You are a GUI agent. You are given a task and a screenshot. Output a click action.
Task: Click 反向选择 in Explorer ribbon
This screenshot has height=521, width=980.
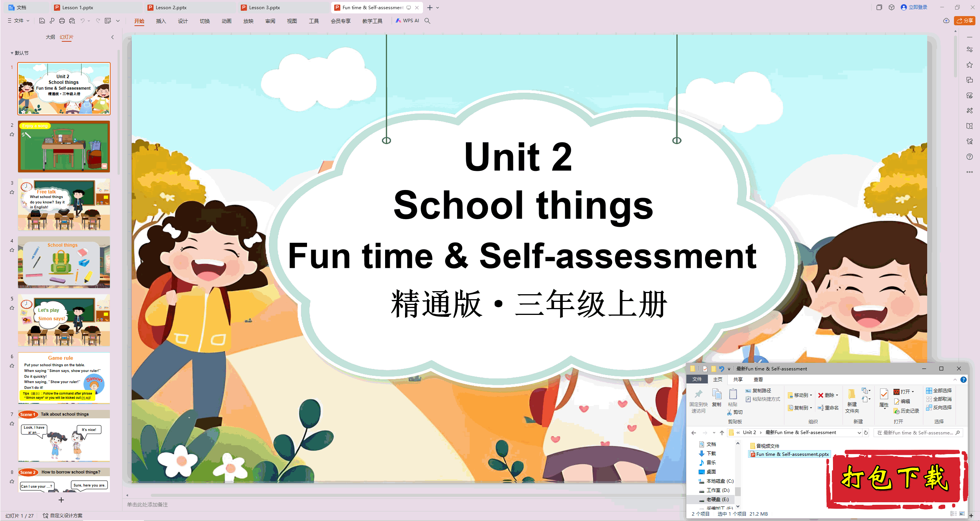tap(939, 408)
